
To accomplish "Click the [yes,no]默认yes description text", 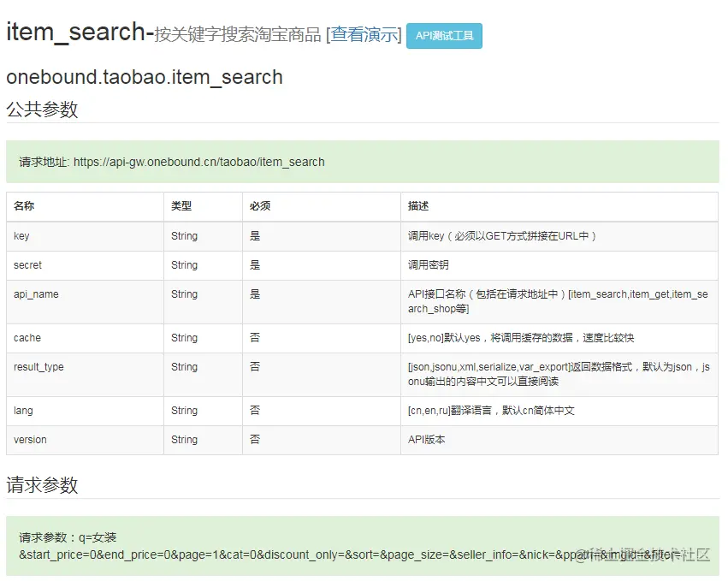I will 521,338.
